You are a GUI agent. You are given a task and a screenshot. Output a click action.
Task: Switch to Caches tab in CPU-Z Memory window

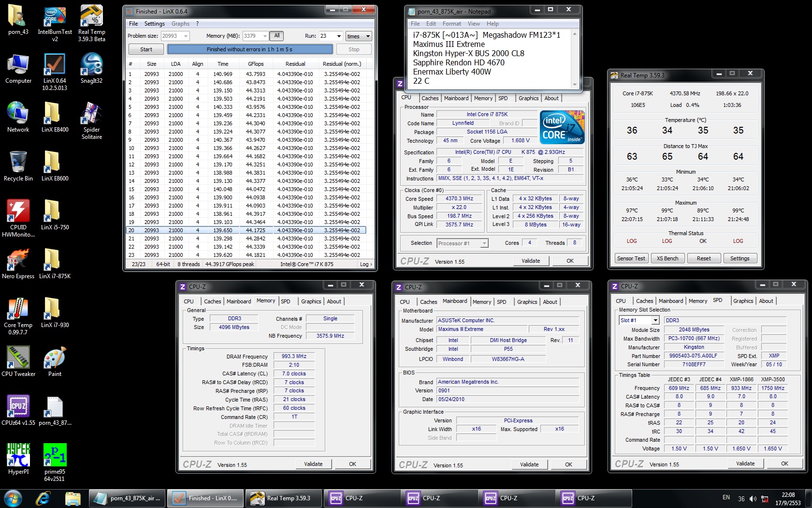coord(212,301)
